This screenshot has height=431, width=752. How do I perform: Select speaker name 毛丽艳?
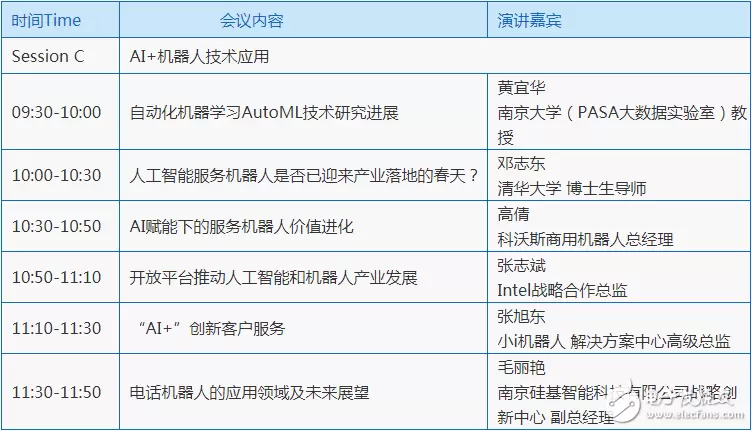(522, 367)
